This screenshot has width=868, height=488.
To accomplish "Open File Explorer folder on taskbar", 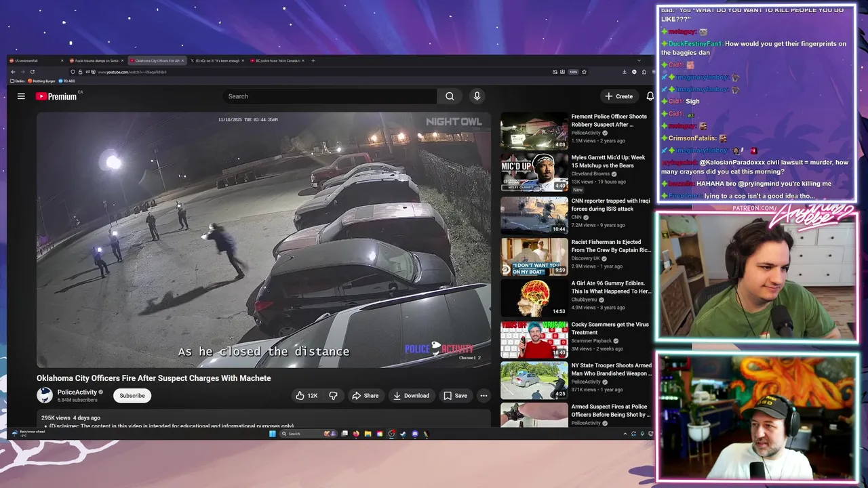I will 368,434.
